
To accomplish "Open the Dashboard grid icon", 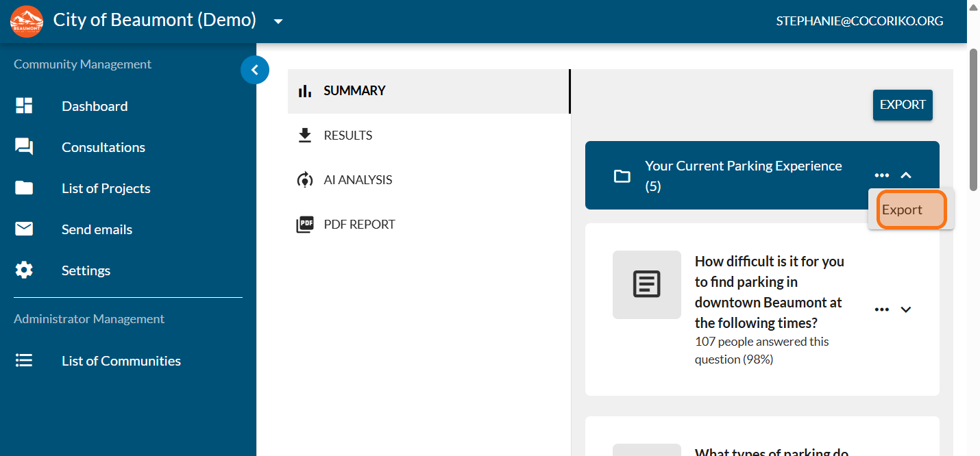I will (24, 105).
